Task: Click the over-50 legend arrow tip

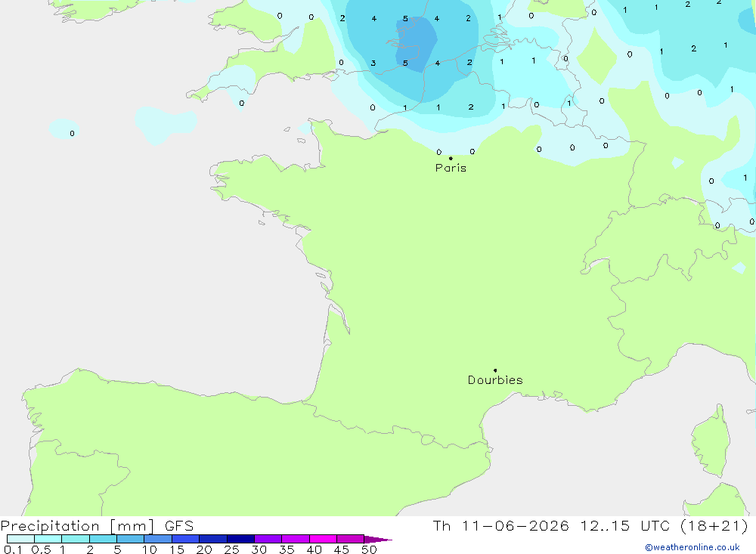Action: pos(377,540)
